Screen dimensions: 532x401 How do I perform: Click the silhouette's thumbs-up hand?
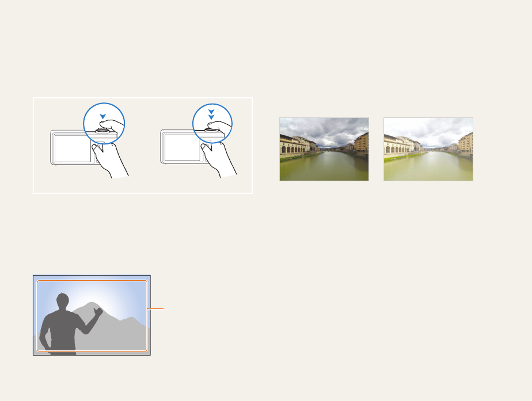click(98, 311)
